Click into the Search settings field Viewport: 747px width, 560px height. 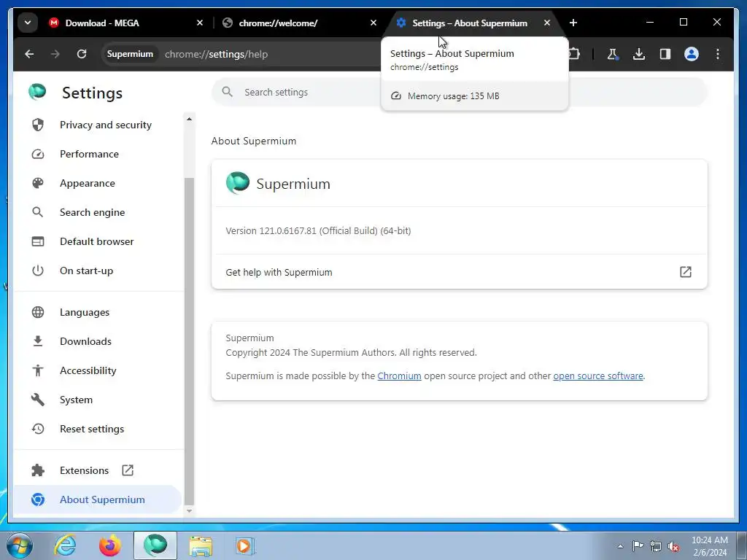(x=460, y=93)
